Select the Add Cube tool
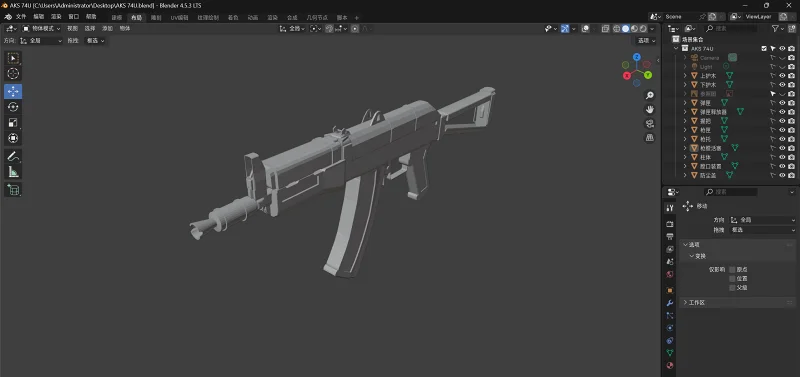The width and height of the screenshot is (800, 377). tap(13, 190)
